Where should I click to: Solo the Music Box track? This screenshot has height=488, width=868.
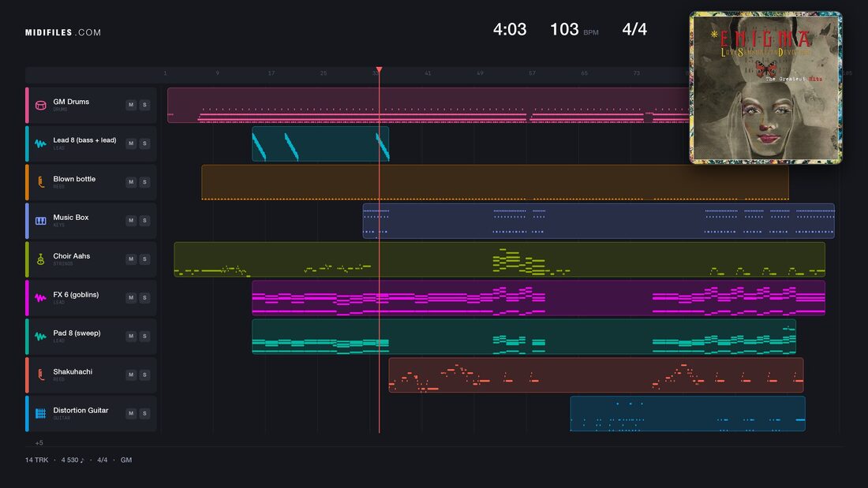click(x=144, y=220)
